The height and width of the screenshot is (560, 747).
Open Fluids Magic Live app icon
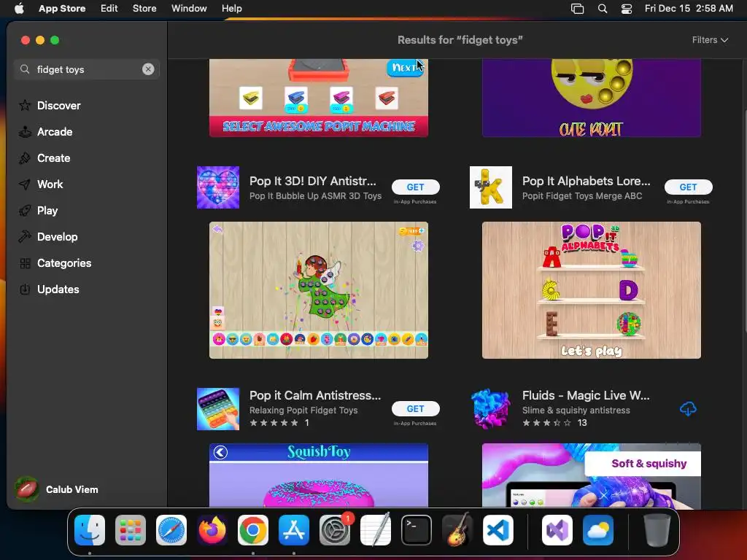tap(491, 408)
